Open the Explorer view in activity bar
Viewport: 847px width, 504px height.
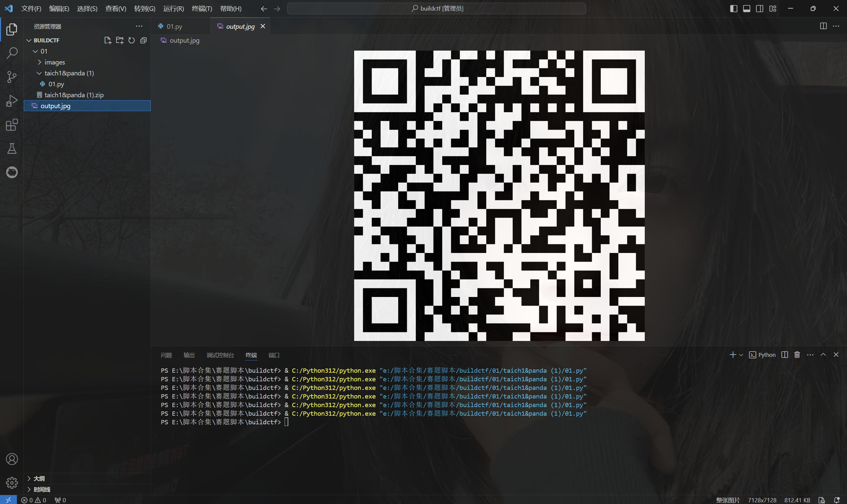pyautogui.click(x=12, y=29)
